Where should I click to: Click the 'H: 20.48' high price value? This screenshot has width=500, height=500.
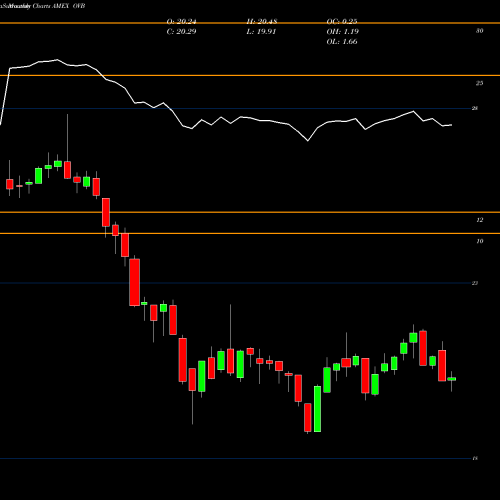(x=262, y=22)
